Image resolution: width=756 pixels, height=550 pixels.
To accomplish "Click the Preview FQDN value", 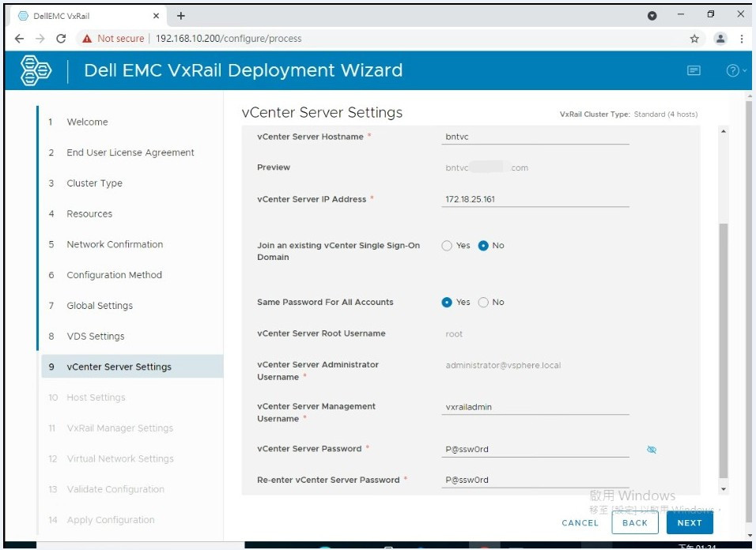I will coord(486,168).
